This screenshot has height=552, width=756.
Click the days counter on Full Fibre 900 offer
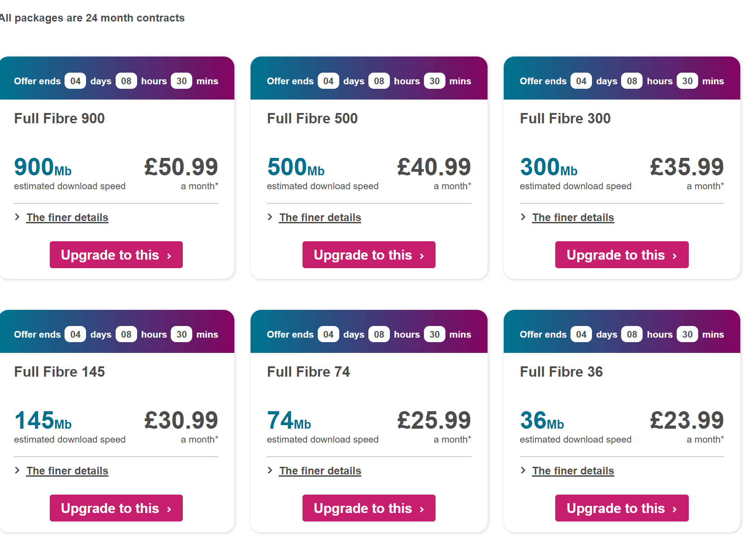pyautogui.click(x=75, y=81)
